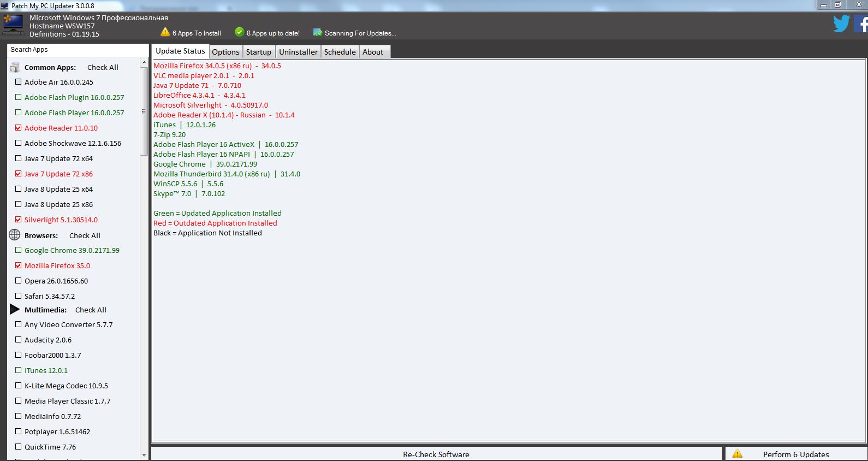Untick the Adobe Reader 11.0.10 checkbox
The width and height of the screenshot is (868, 461).
tap(19, 128)
